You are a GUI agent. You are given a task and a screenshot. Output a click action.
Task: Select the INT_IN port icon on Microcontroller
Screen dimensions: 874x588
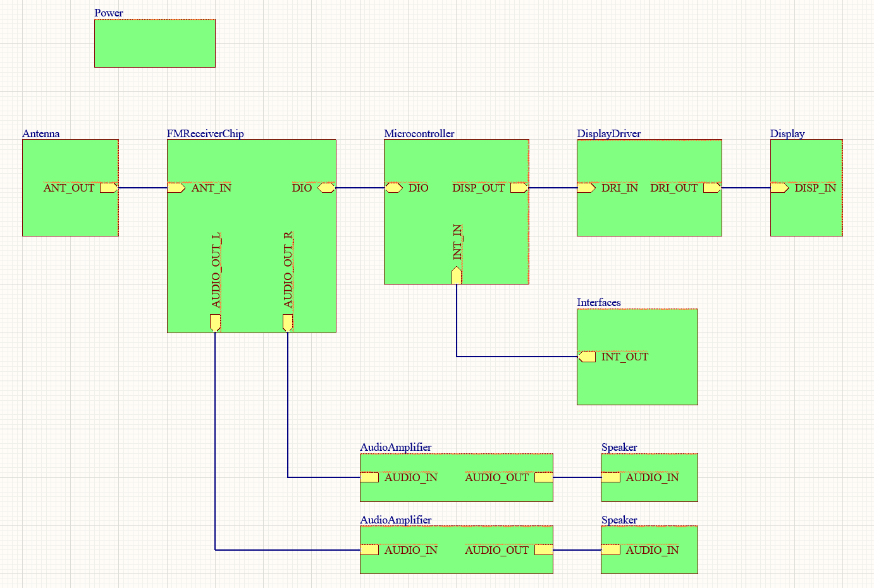[x=457, y=275]
